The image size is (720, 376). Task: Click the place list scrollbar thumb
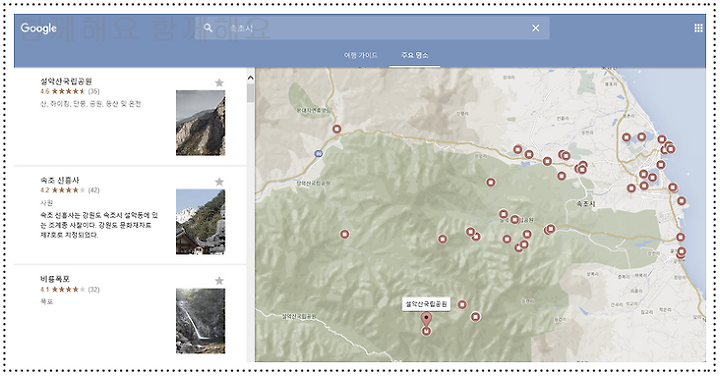[x=250, y=92]
